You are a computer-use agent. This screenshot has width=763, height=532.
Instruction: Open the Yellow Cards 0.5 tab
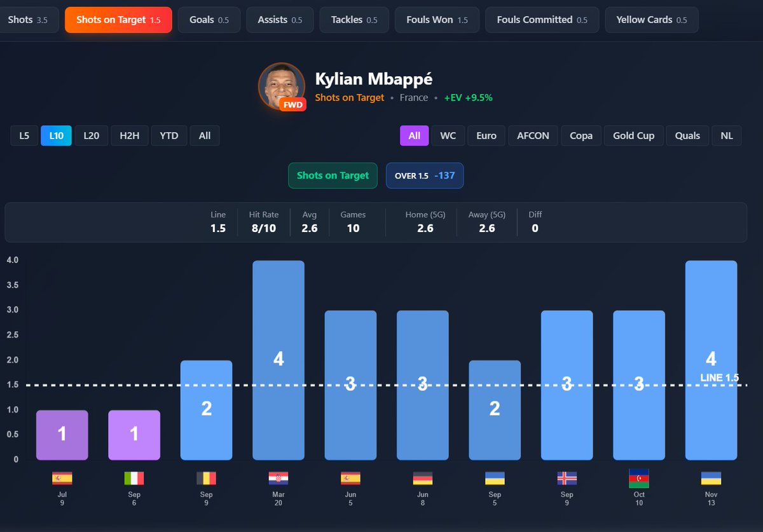[652, 20]
